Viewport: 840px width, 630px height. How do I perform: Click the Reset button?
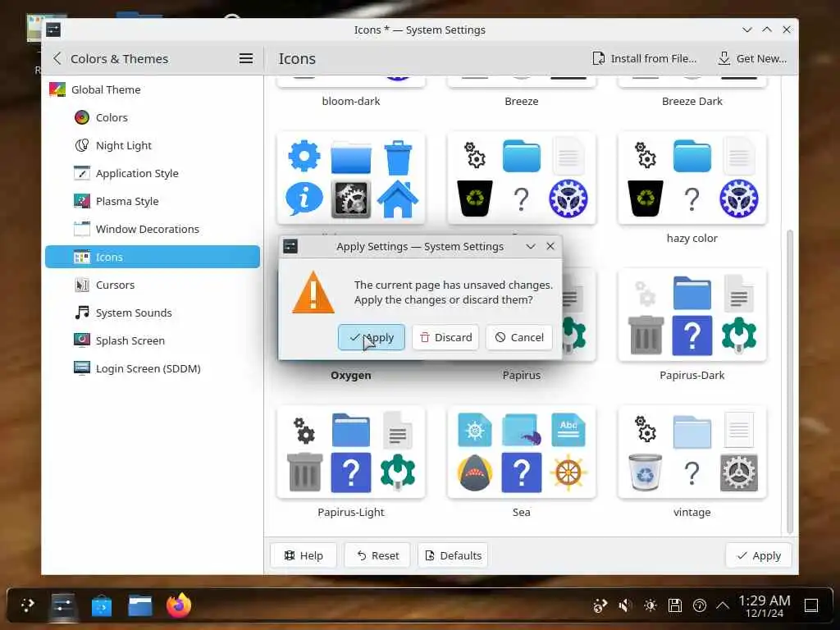click(377, 555)
